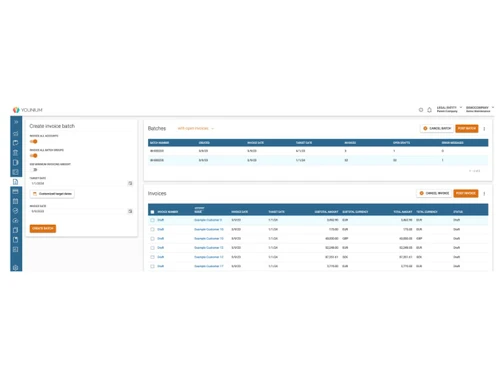Open the Democompany account dropdown
This screenshot has width=500, height=375.
tap(480, 109)
